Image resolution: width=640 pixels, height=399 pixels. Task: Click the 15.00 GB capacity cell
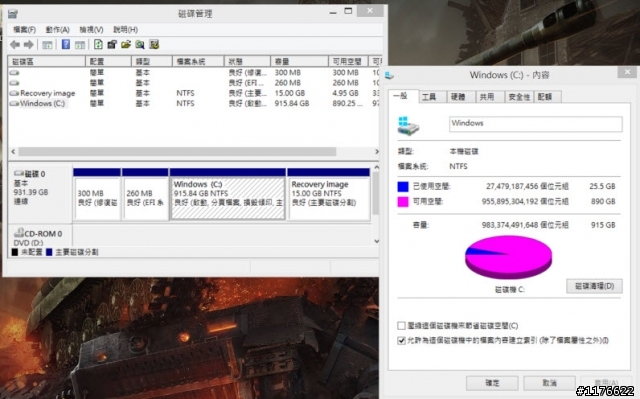290,93
